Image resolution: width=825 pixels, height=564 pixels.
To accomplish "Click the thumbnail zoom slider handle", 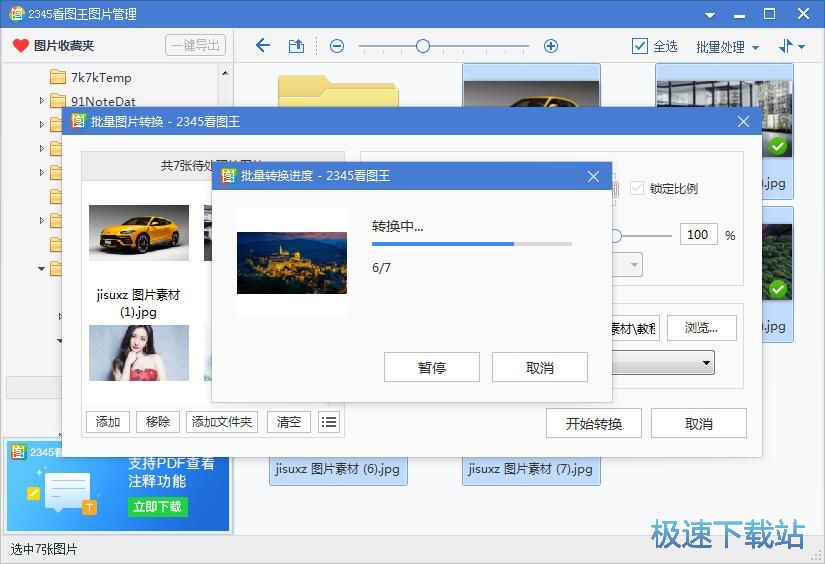I will point(422,46).
